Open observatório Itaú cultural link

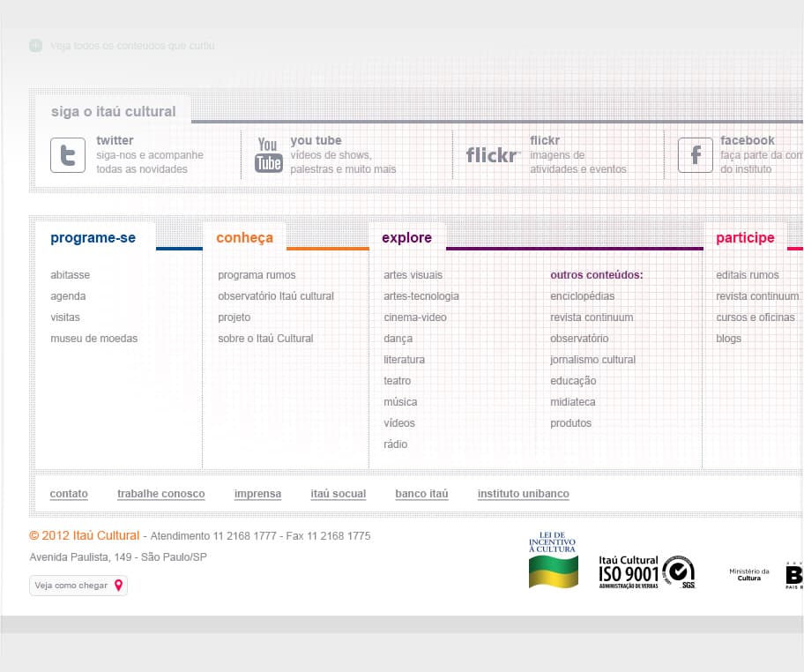pos(276,296)
